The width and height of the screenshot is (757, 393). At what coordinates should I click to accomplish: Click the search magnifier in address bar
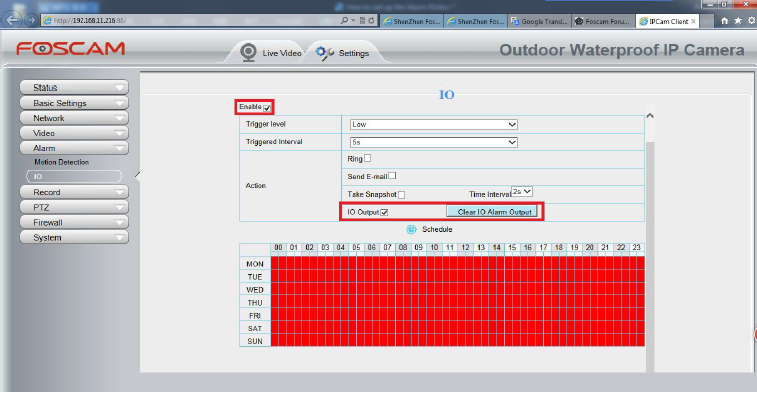pos(344,20)
